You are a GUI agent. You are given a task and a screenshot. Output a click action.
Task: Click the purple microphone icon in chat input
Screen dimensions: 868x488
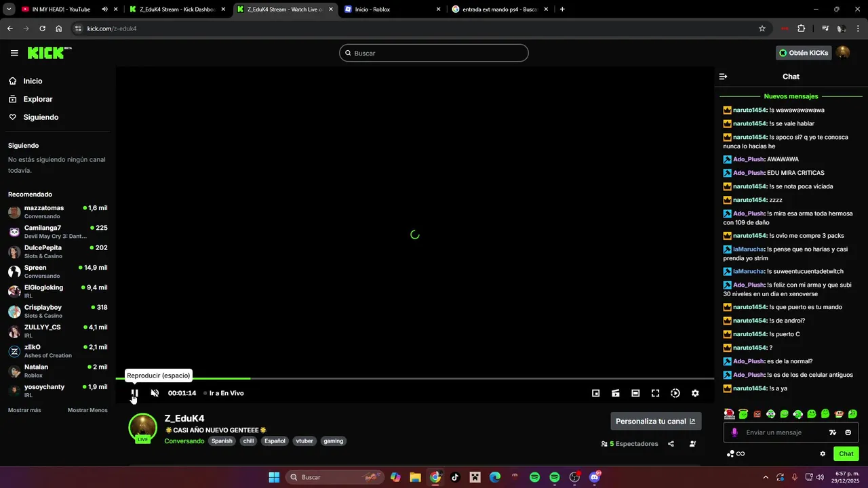[734, 432]
